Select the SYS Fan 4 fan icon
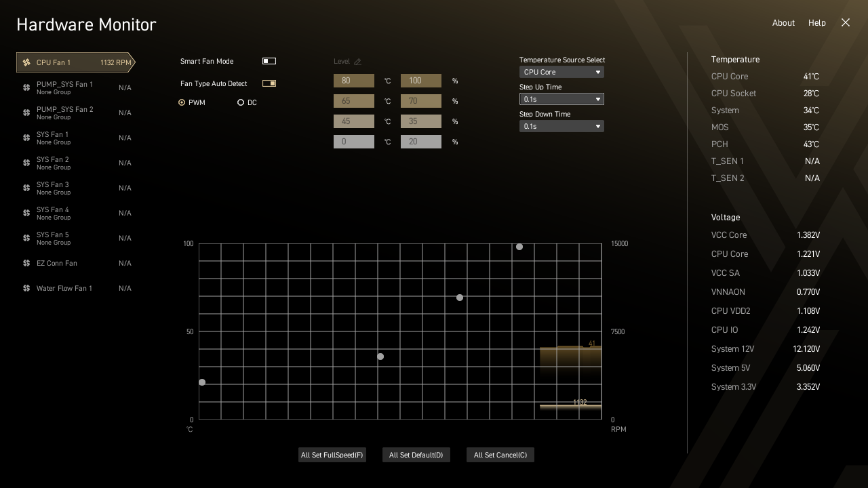The width and height of the screenshot is (868, 488). [x=26, y=213]
